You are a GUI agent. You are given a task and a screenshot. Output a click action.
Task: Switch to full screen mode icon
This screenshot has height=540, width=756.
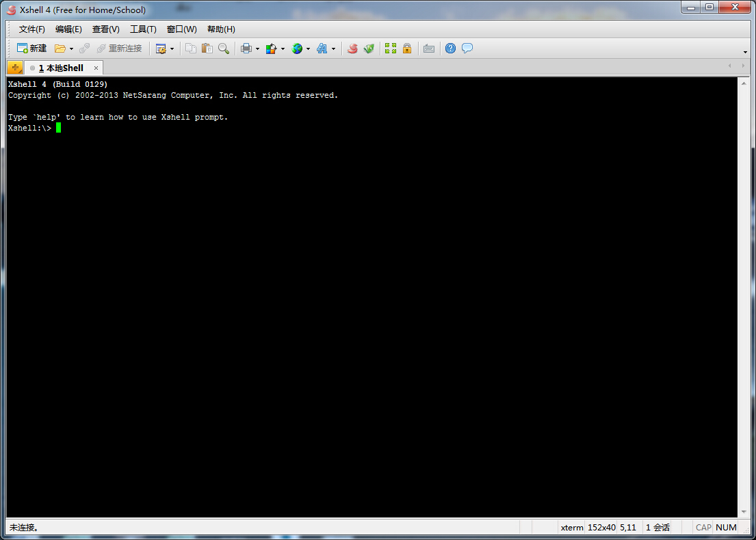[x=391, y=49]
